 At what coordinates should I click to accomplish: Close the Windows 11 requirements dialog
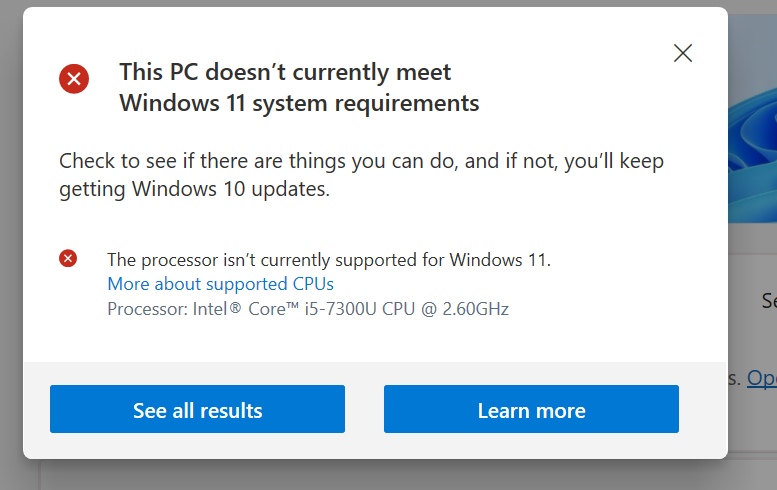683,53
